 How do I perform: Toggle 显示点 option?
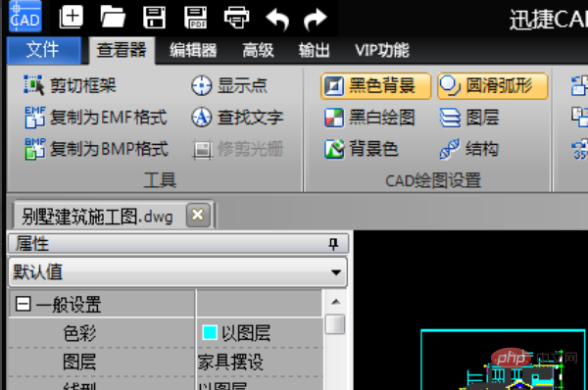point(229,85)
